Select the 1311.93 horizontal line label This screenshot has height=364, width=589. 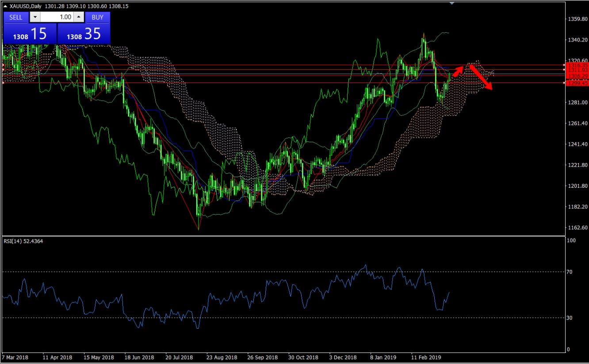577,70
